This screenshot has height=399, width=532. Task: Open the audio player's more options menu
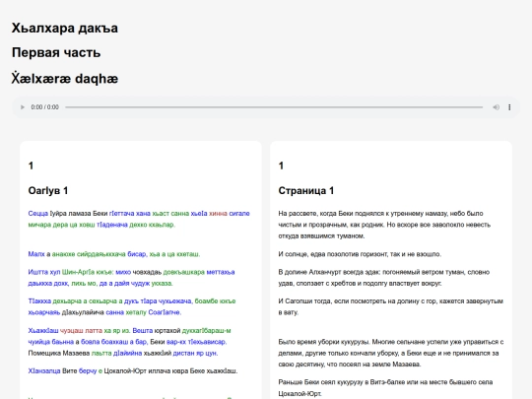click(509, 107)
